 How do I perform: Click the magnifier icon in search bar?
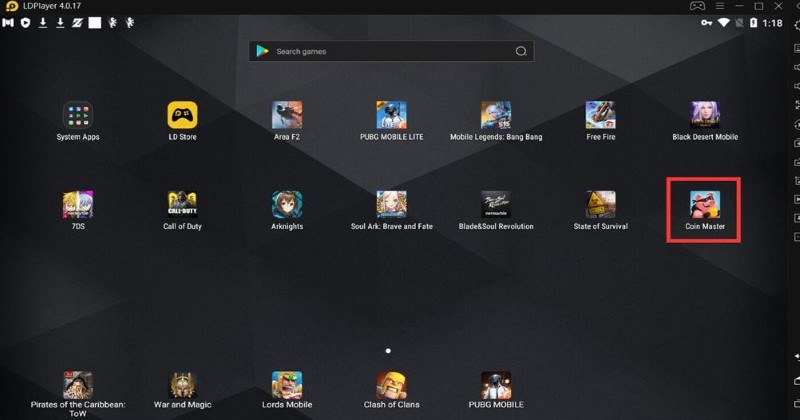point(521,51)
